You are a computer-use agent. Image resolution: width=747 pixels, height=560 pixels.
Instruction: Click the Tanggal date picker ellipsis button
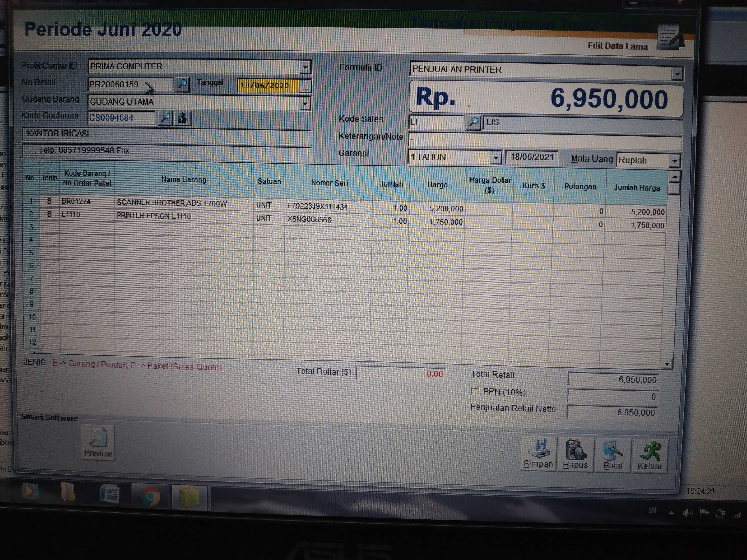tap(305, 86)
